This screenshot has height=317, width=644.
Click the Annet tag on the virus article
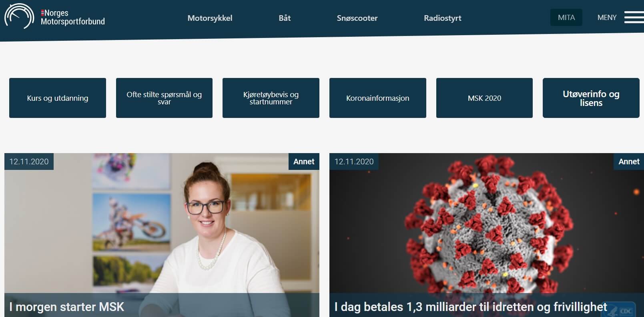coord(629,161)
